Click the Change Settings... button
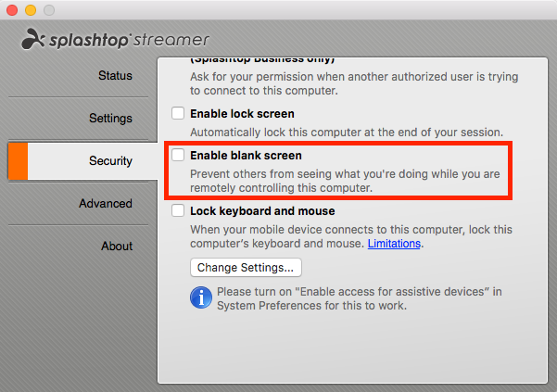557x392 pixels. click(x=246, y=268)
